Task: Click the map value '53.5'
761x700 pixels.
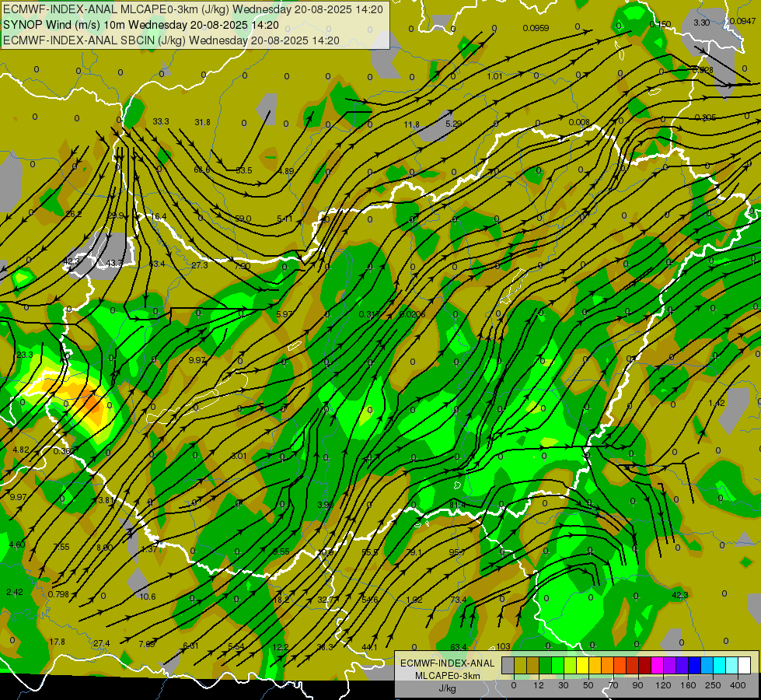Action: 243,170
